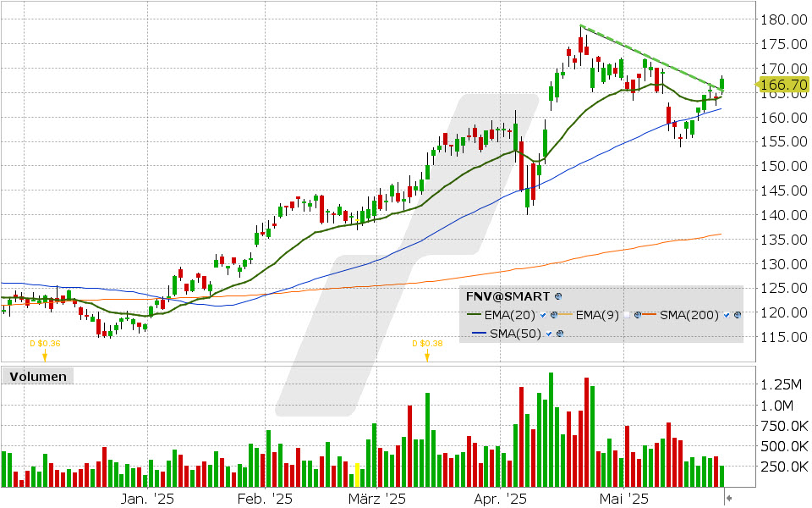Click the 750.0K volume axis label
Screen dimensions: 812x508
pyautogui.click(x=784, y=426)
